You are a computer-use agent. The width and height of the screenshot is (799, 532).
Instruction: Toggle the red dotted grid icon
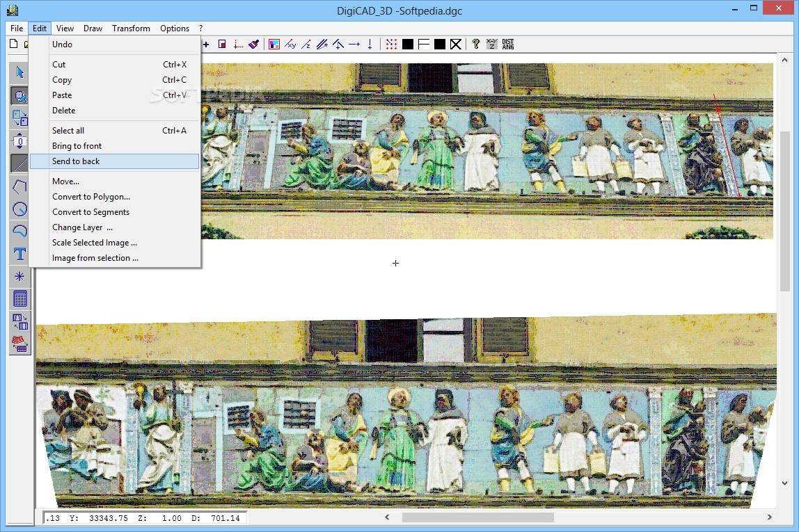(391, 45)
